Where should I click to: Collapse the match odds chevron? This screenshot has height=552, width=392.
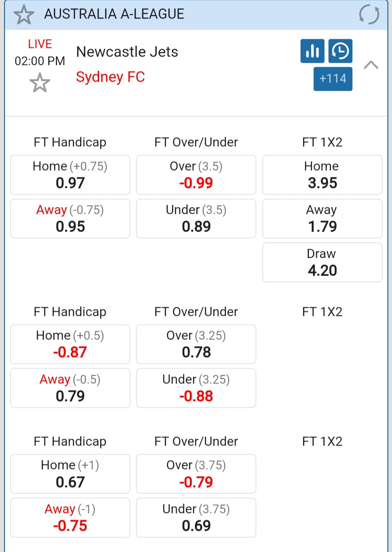(371, 65)
